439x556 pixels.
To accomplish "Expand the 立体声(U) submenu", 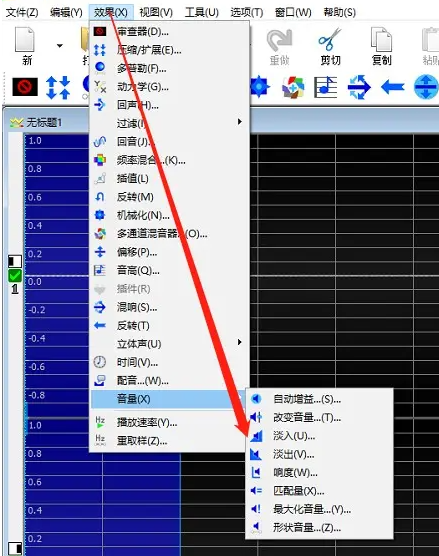I will [x=170, y=344].
